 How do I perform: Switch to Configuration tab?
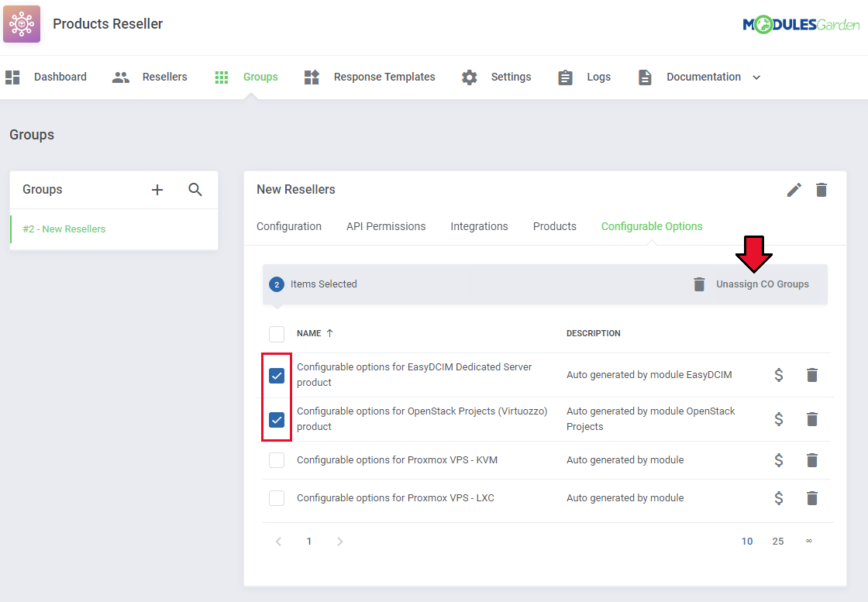coord(289,226)
